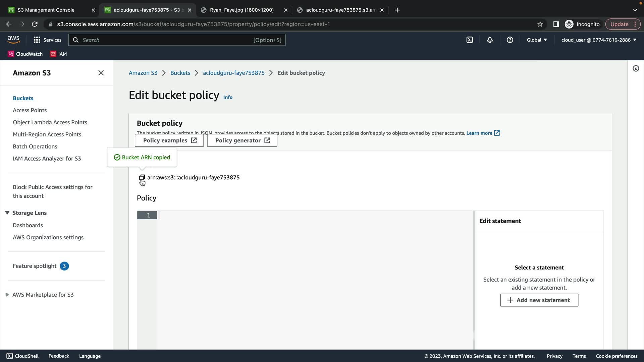Open the notifications bell icon

[490, 40]
